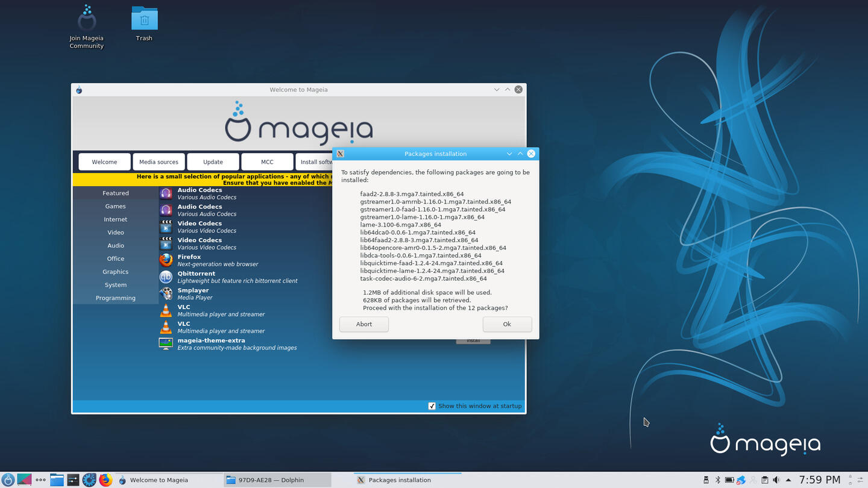Click mageia-theme-extra entry title
Viewport: 868px width, 488px height.
[x=211, y=340]
